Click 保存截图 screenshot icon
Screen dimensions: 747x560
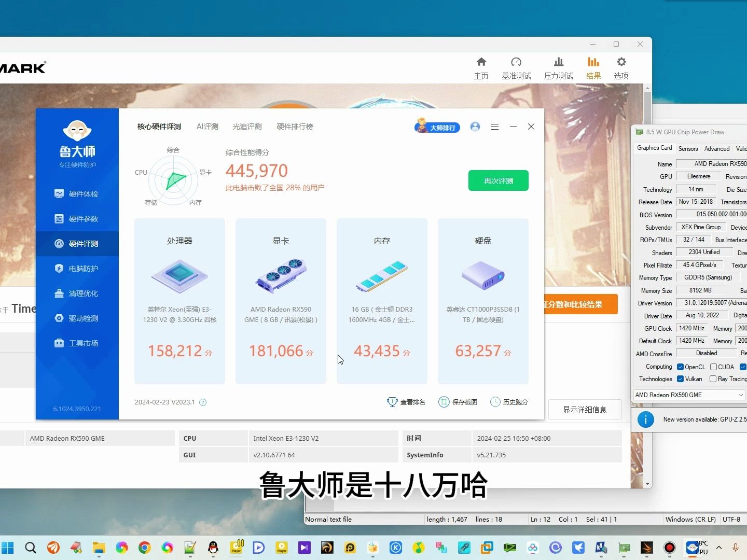pos(444,402)
